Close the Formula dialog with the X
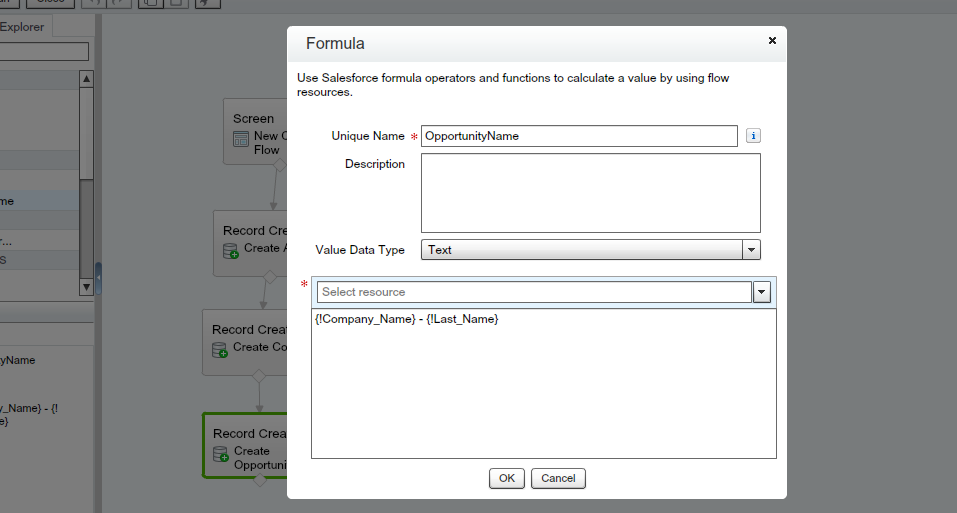Image resolution: width=957 pixels, height=513 pixels. pos(772,41)
